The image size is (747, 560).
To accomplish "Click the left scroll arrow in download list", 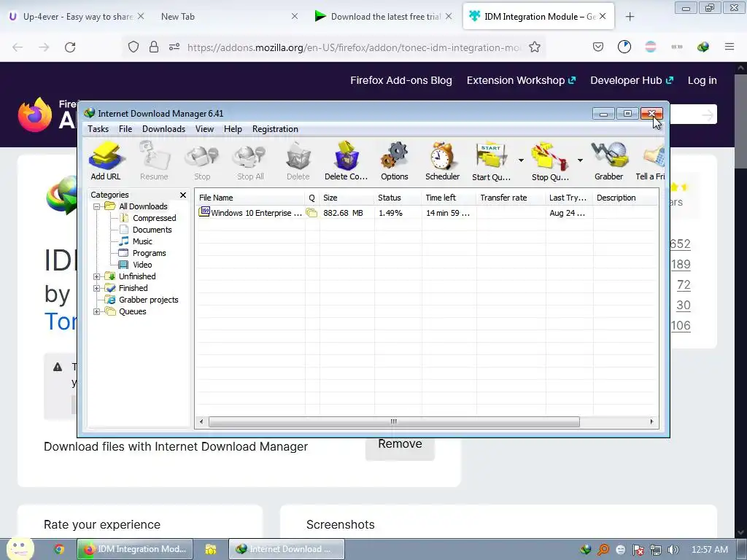I will point(201,422).
